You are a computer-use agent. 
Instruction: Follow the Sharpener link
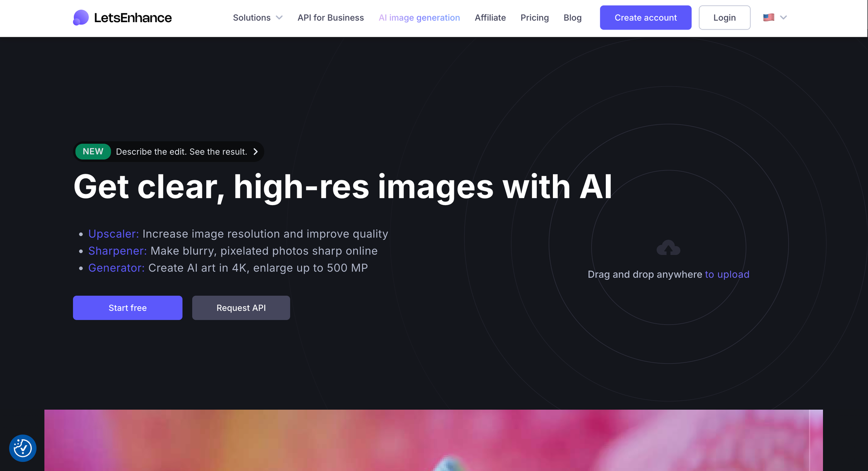[118, 251]
